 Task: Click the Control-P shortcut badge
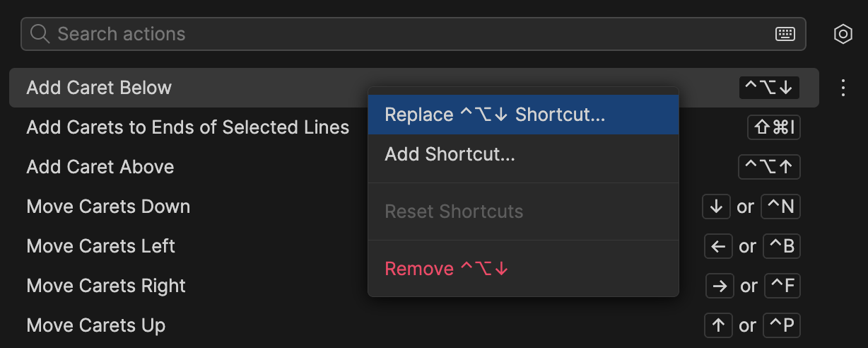[780, 325]
